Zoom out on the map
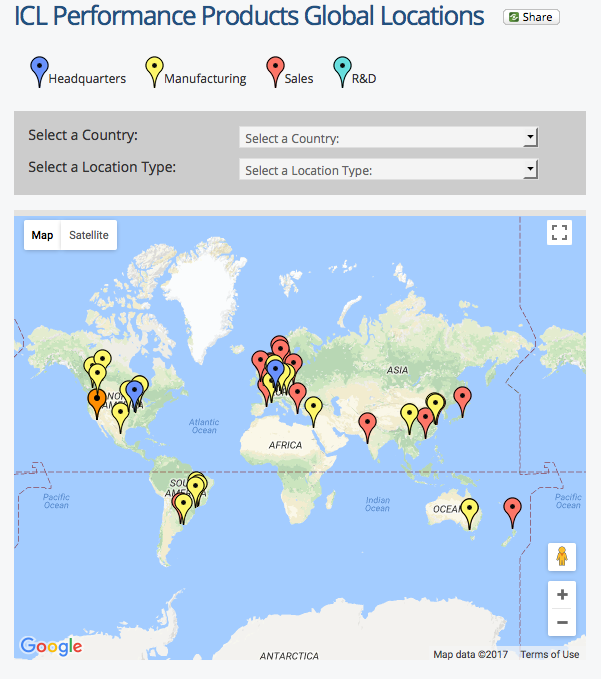This screenshot has height=679, width=601. point(562,622)
